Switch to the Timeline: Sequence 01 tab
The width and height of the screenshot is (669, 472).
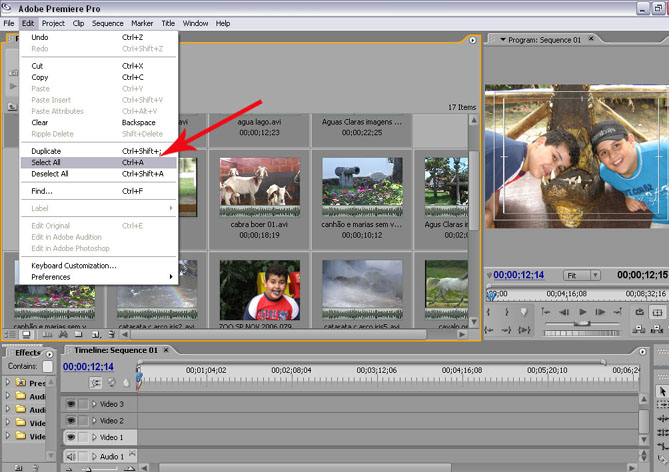117,351
